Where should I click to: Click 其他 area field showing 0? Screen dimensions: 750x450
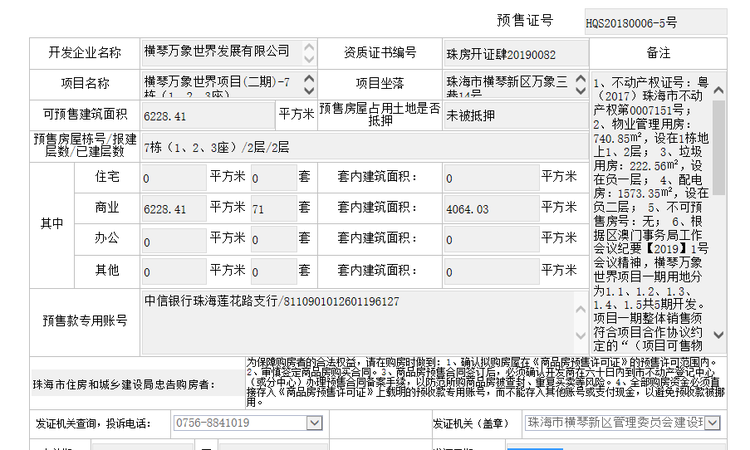click(x=174, y=271)
